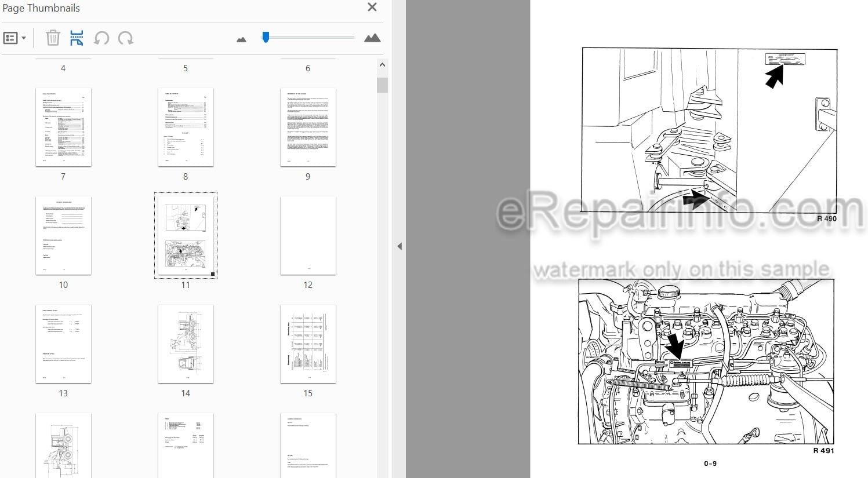The width and height of the screenshot is (868, 478).
Task: Rotate pages counterclockwise icon
Action: pyautogui.click(x=101, y=38)
